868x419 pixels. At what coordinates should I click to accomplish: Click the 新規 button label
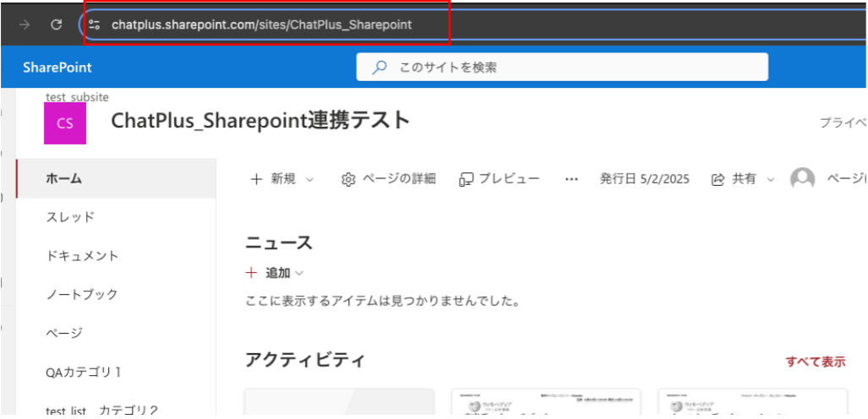(283, 179)
